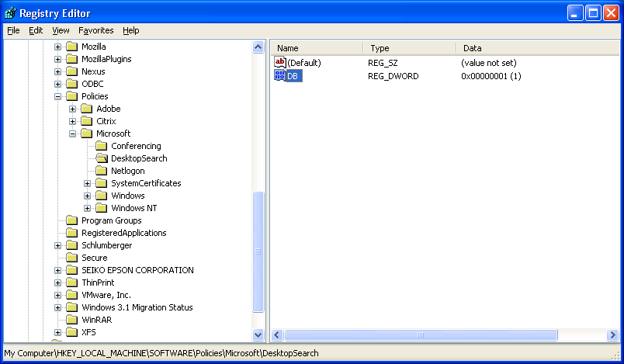Click the Secure folder icon
This screenshot has height=364, width=624.
(x=72, y=258)
